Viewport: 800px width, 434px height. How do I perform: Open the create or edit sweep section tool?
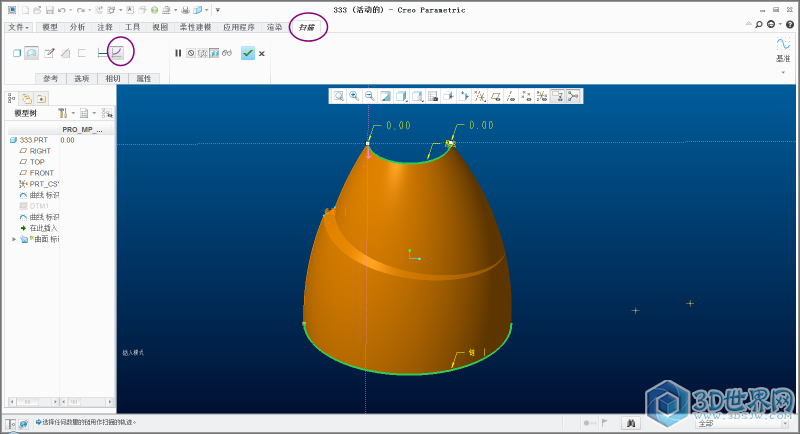click(x=49, y=53)
